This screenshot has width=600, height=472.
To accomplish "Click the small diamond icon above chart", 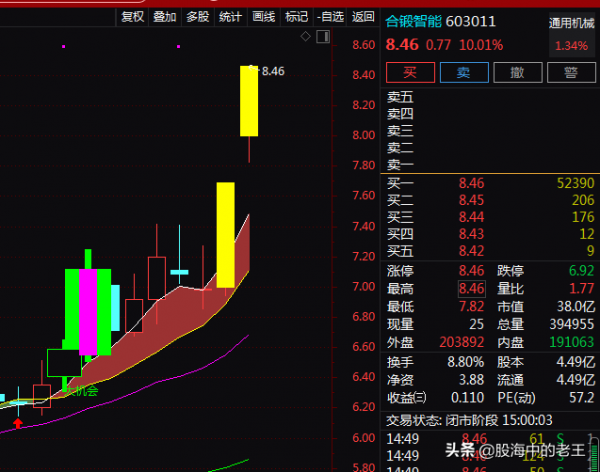I will coord(306,37).
